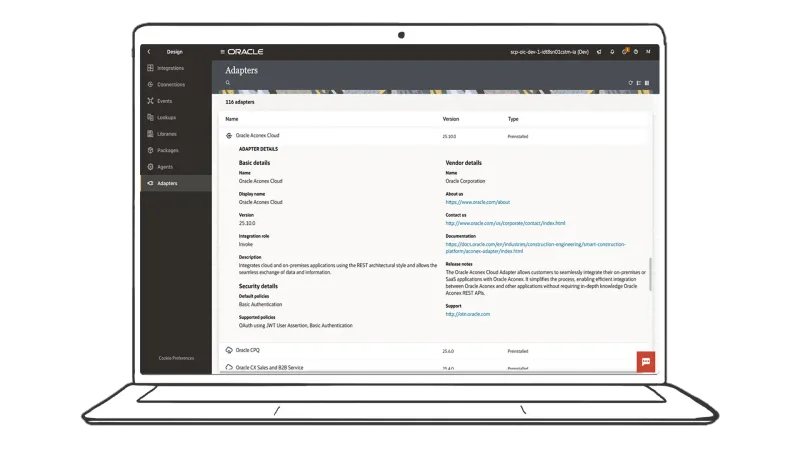The height and width of the screenshot is (450, 800).
Task: Click the vertical scrollbar thumb of adapter list
Action: point(650,274)
